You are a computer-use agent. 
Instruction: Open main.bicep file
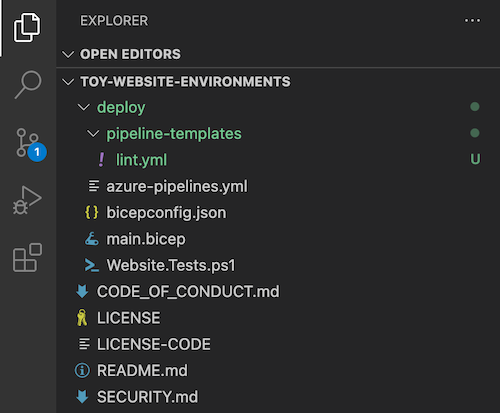146,239
